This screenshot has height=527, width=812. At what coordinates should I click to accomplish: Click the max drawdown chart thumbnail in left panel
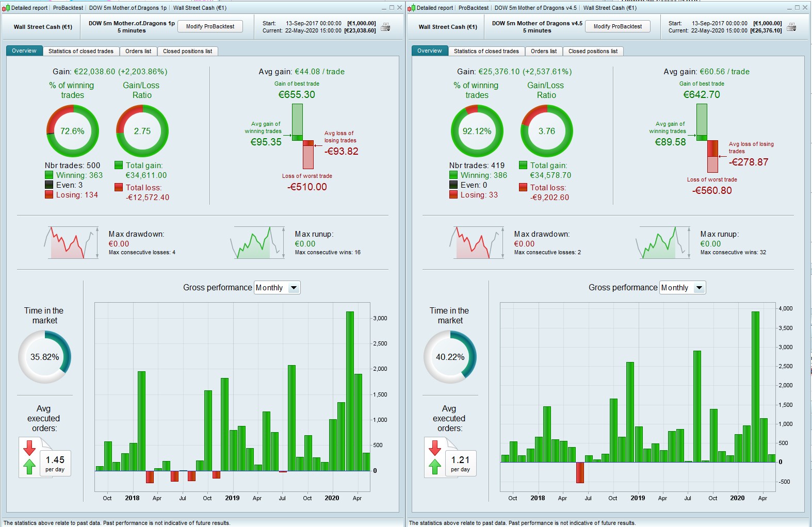point(71,242)
